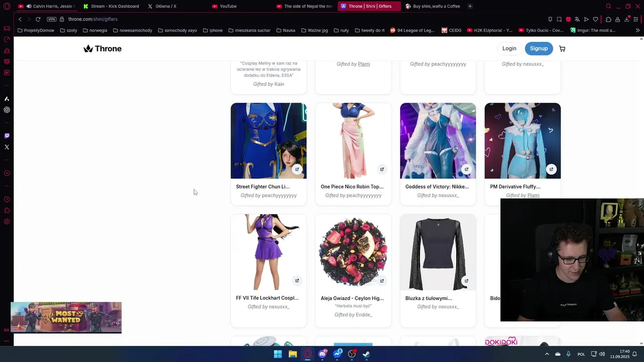
Task: Add page to bookmarks heart icon
Action: (596, 19)
